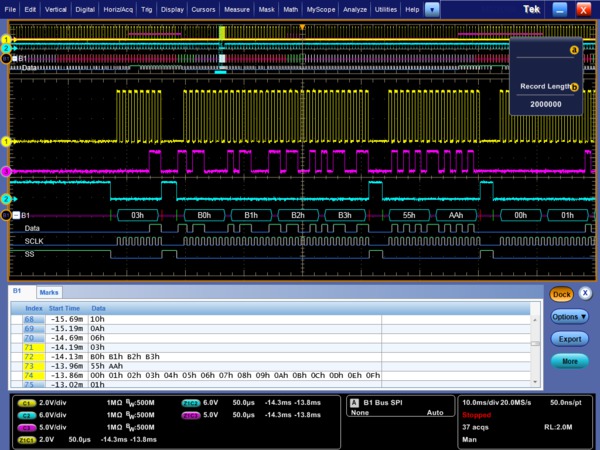Click the cyan channel 2 waveform handle
Screen dimensions: 600x450
tap(5, 199)
